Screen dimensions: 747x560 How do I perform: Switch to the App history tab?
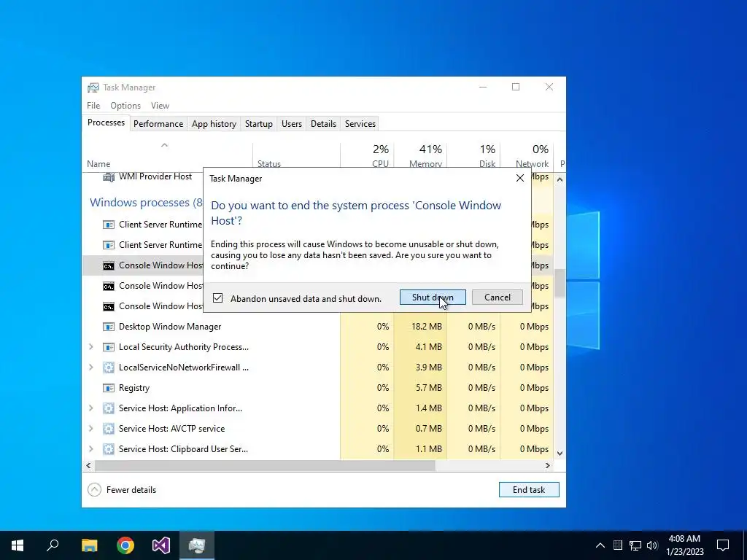[214, 124]
